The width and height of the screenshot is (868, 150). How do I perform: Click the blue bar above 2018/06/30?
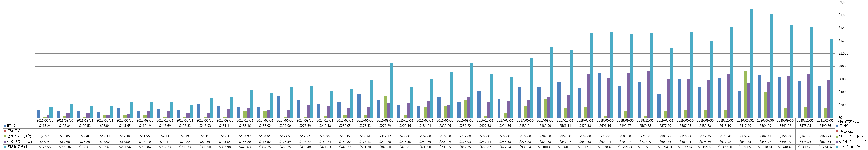(x=599, y=96)
